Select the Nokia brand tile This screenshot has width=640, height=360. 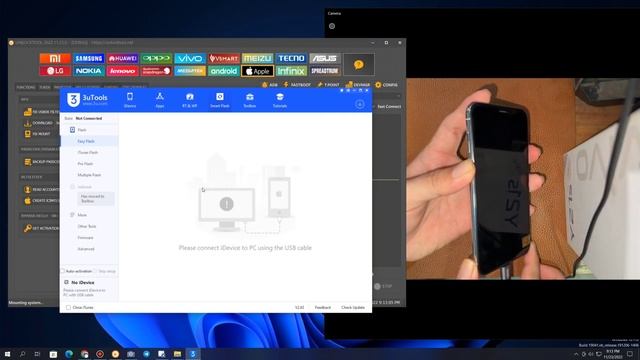click(89, 71)
